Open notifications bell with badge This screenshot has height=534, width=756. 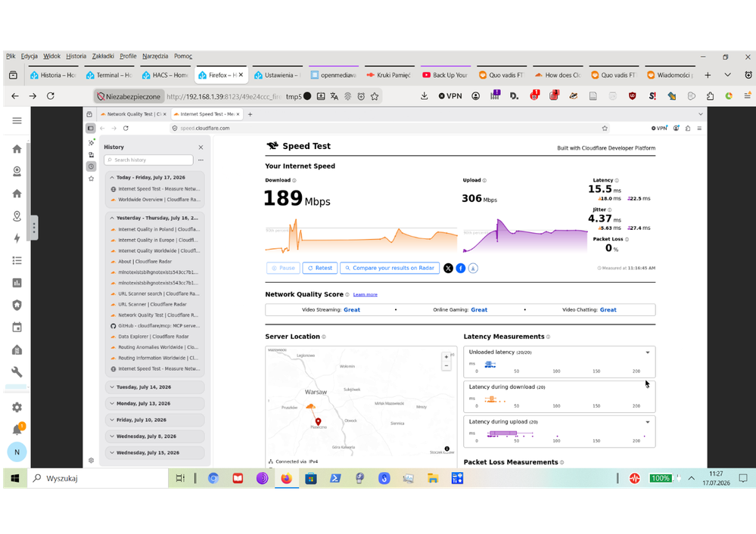click(17, 429)
